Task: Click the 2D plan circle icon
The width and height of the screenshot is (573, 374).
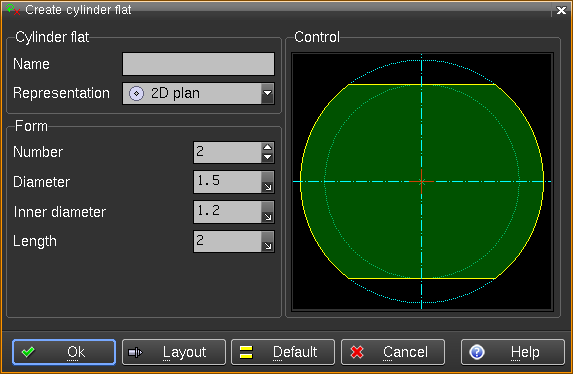Action: click(136, 94)
